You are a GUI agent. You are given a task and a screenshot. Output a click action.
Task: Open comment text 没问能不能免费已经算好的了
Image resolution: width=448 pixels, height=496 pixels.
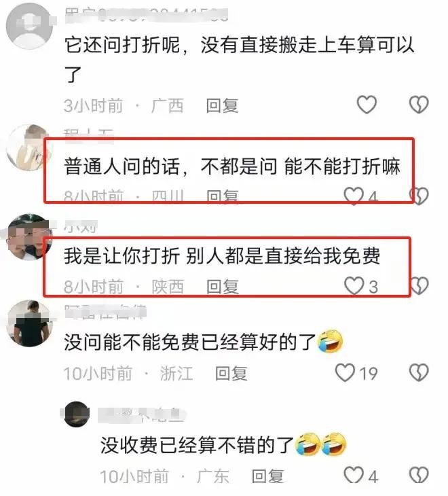click(189, 342)
